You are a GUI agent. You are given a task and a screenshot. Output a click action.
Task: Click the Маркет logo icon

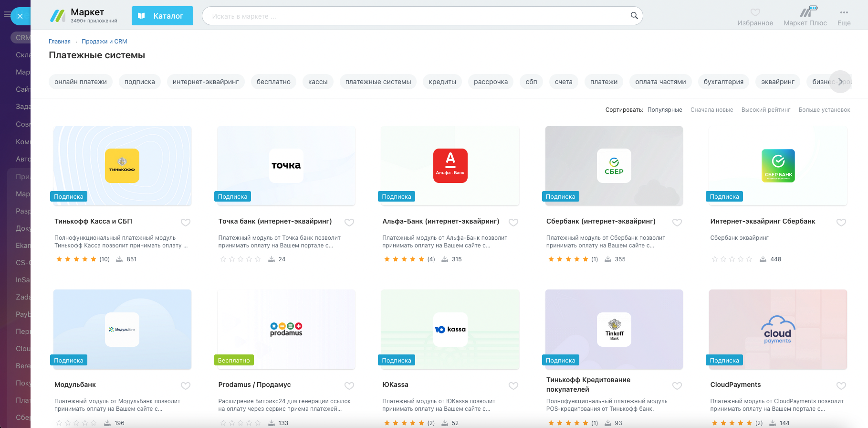point(58,16)
